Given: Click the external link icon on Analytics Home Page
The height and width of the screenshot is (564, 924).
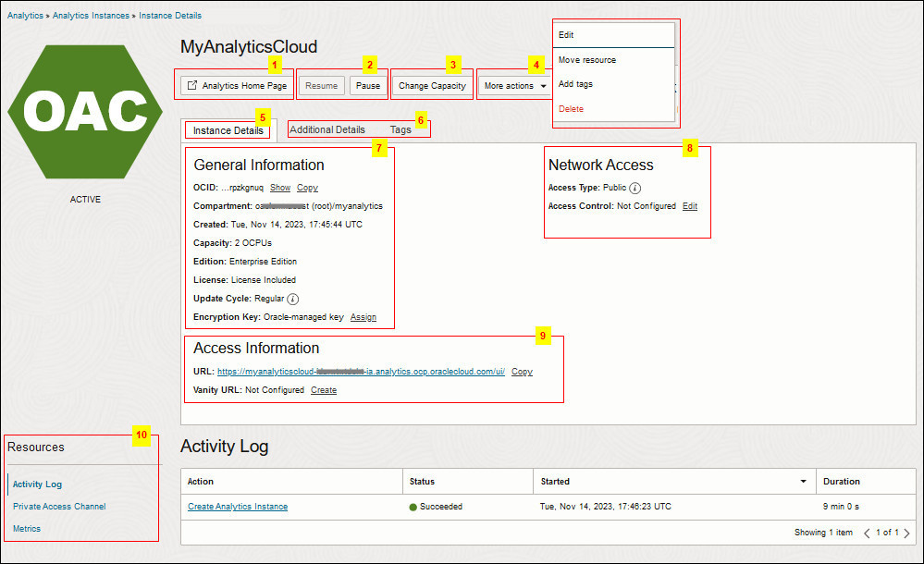Looking at the screenshot, I should point(192,83).
